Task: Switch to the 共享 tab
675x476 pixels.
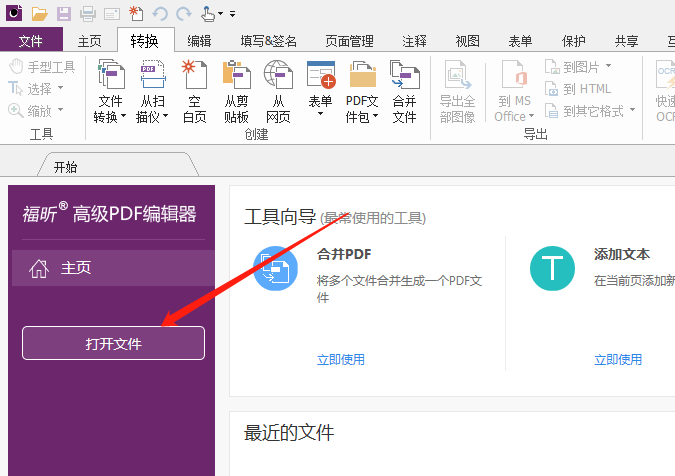Action: point(627,41)
